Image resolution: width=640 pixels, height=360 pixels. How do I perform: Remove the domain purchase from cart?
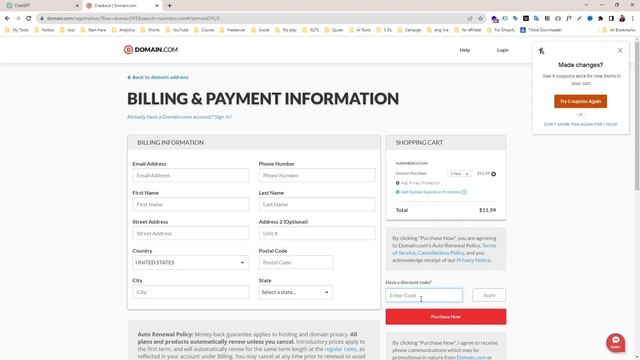(x=493, y=174)
